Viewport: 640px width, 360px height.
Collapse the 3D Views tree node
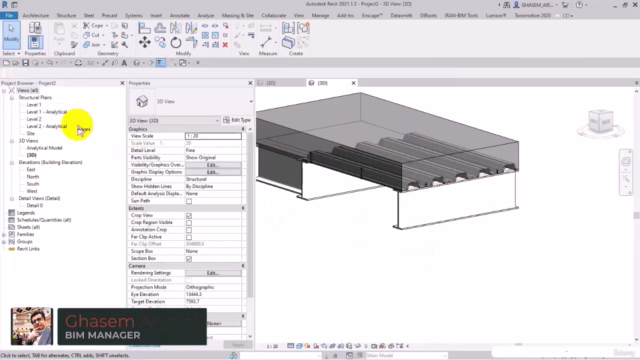pos(12,141)
